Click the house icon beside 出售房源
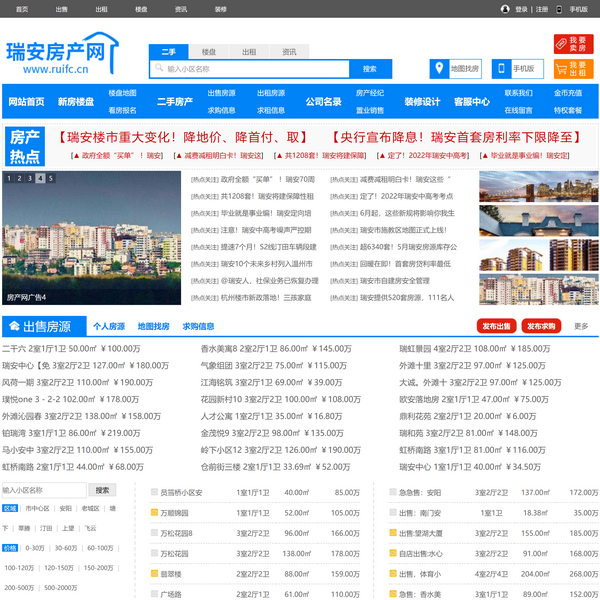This screenshot has width=600, height=600. tap(12, 326)
